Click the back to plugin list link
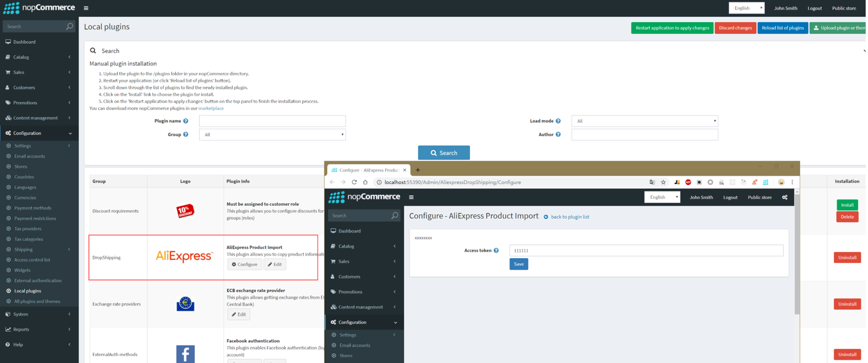Screen dimensions: 868x363 coord(570,217)
